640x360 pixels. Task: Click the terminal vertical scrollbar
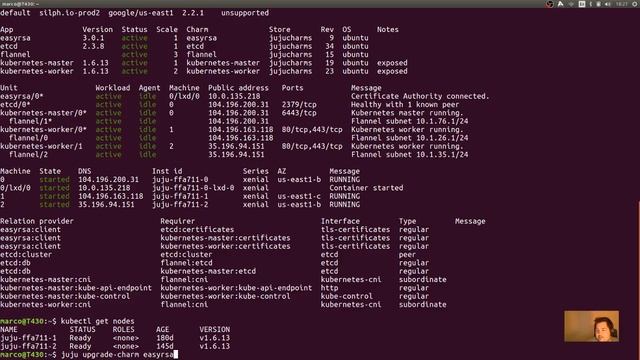point(638,280)
